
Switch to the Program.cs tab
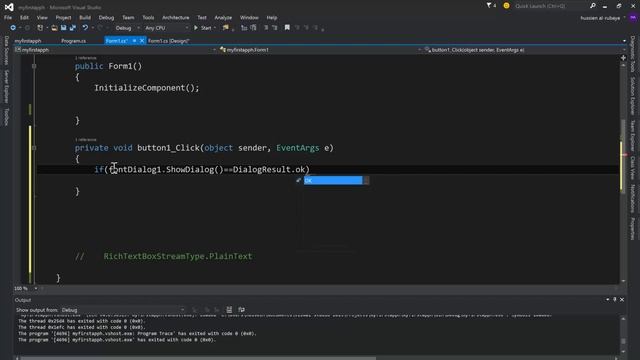pyautogui.click(x=73, y=41)
